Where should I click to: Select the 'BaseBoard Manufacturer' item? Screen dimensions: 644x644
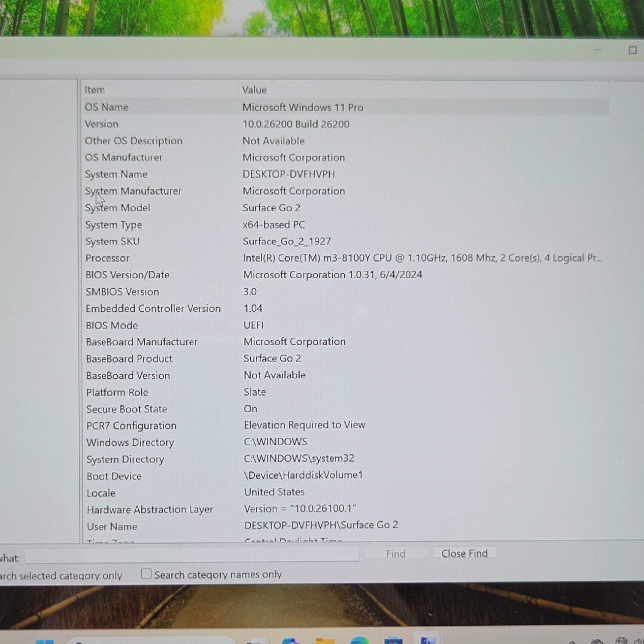142,342
